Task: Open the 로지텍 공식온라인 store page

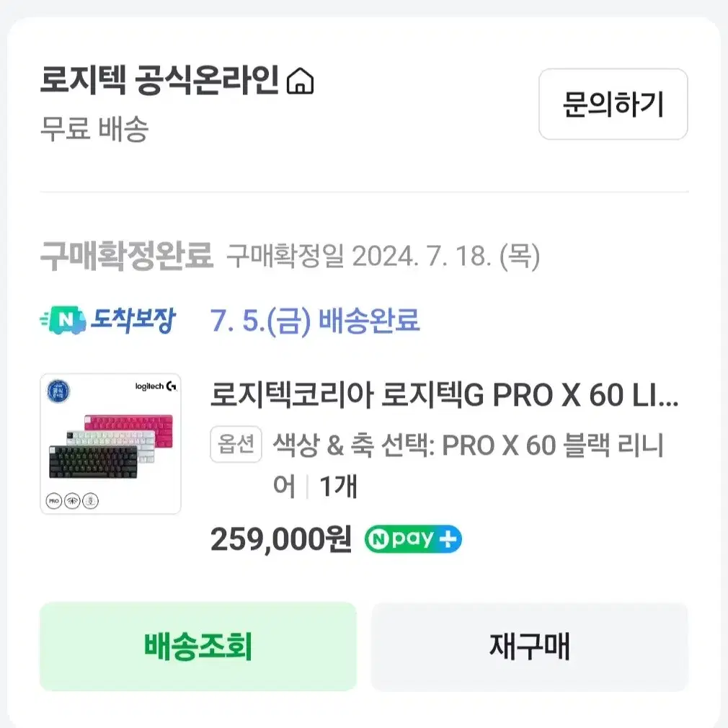Action: coord(159,80)
